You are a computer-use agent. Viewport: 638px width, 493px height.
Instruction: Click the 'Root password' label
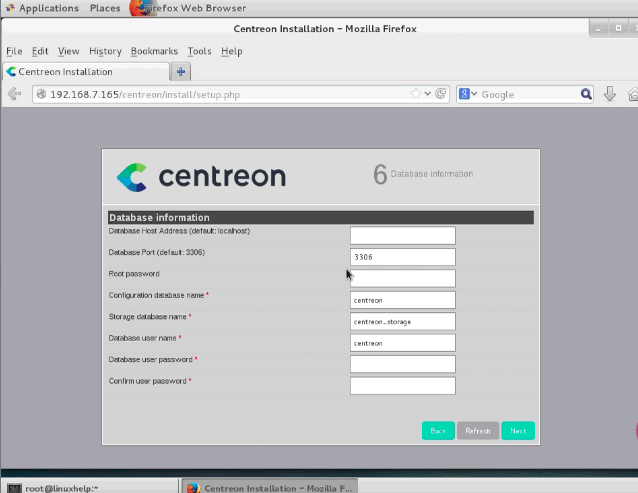point(134,274)
